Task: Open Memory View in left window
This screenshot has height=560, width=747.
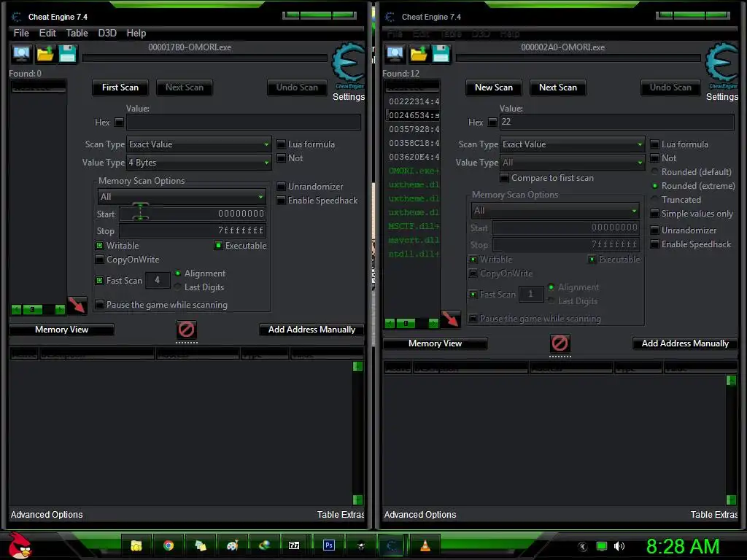Action: [x=61, y=330]
